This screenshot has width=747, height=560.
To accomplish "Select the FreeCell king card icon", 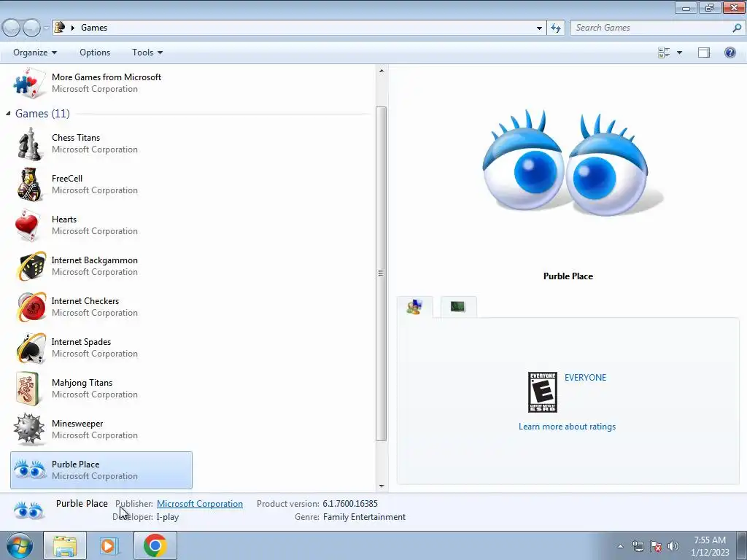I will click(29, 184).
